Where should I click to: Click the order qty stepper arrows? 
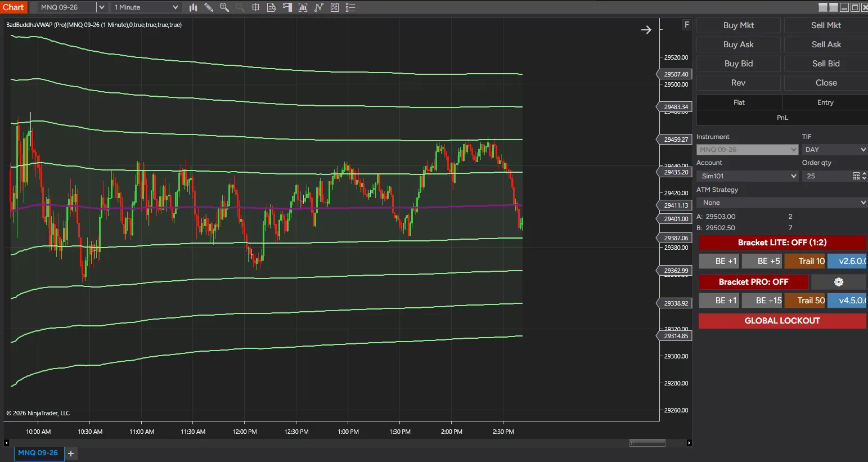tap(864, 176)
